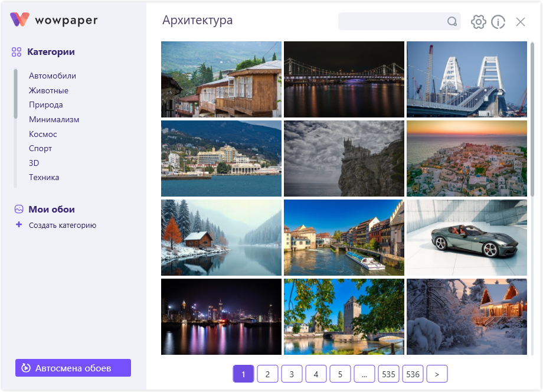The width and height of the screenshot is (543, 392).
Task: Click the next page arrow
Action: [x=437, y=374]
